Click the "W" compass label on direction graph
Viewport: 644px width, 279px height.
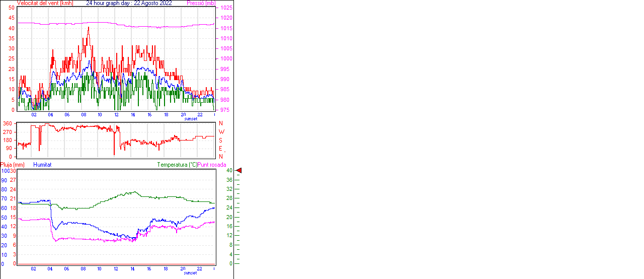221,132
